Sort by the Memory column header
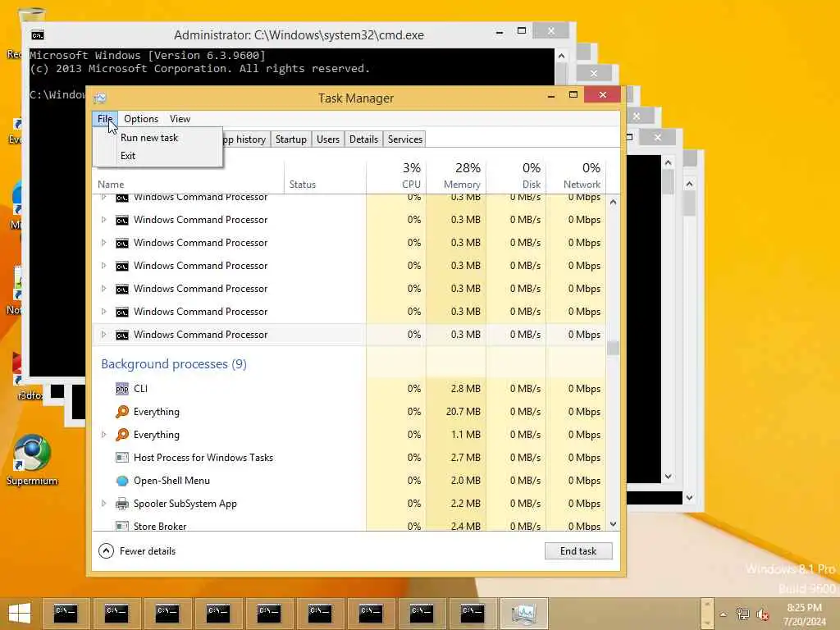The height and width of the screenshot is (630, 840). point(456,176)
